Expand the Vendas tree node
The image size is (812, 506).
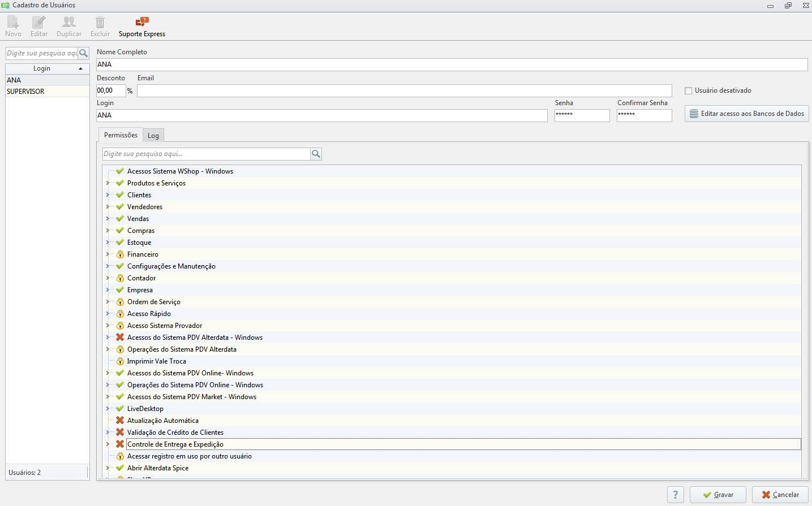tap(108, 218)
